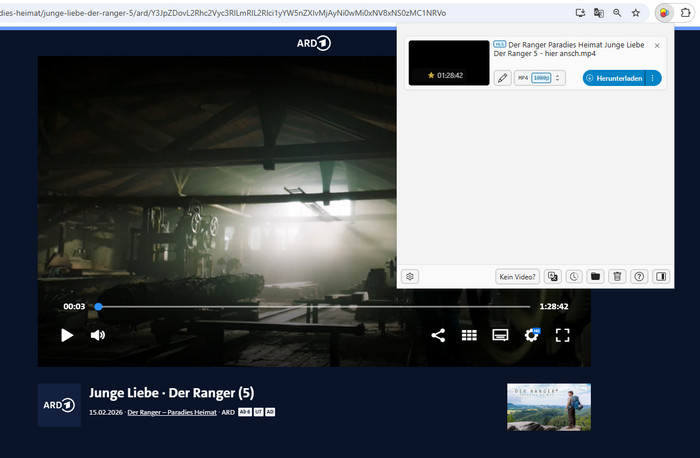Image resolution: width=700 pixels, height=458 pixels.
Task: Bookmark this page with star icon
Action: (636, 13)
